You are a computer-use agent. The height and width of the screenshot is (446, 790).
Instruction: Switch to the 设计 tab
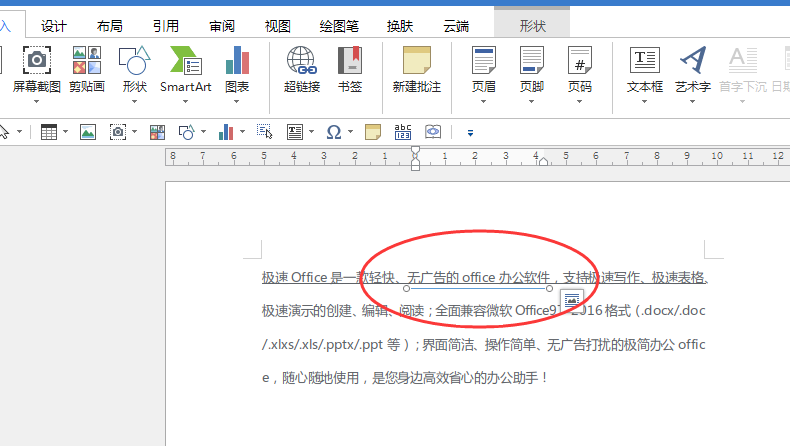click(53, 26)
